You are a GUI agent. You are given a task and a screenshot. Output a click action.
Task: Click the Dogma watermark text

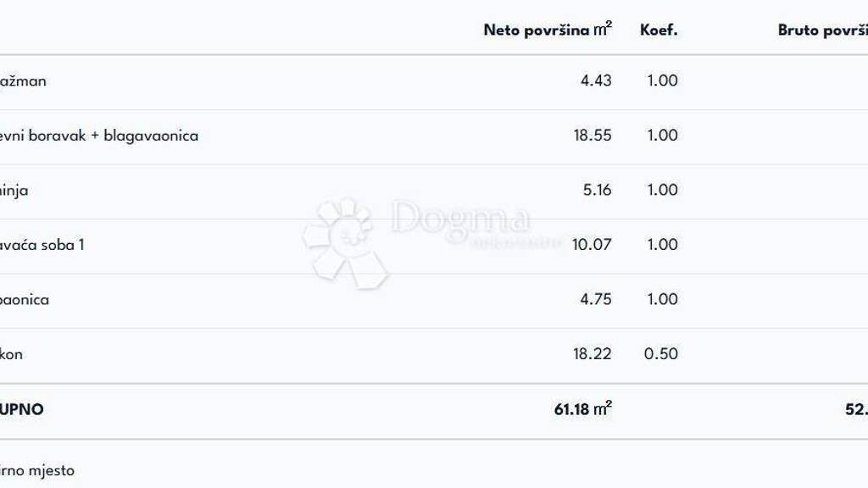[x=460, y=220]
